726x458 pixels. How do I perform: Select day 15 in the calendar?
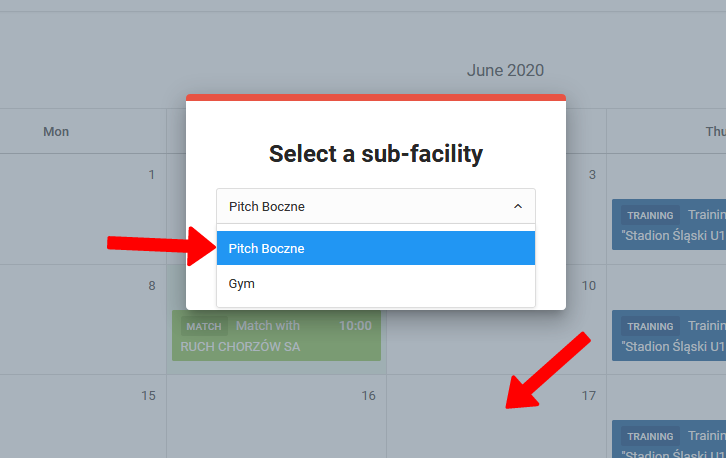pos(148,395)
